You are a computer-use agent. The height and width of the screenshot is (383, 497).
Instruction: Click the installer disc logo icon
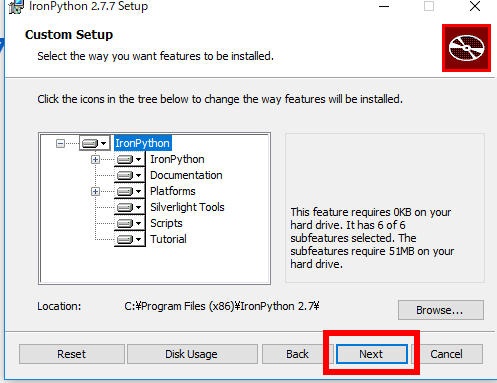466,48
